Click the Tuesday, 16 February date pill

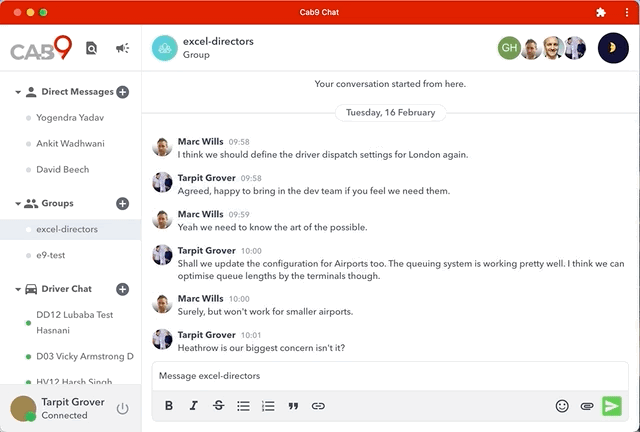[x=390, y=113]
